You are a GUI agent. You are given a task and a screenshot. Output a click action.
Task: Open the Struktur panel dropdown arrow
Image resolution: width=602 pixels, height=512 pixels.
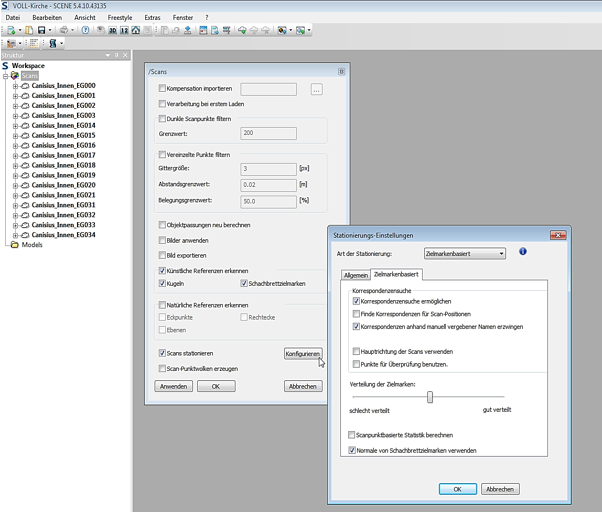tap(108, 55)
